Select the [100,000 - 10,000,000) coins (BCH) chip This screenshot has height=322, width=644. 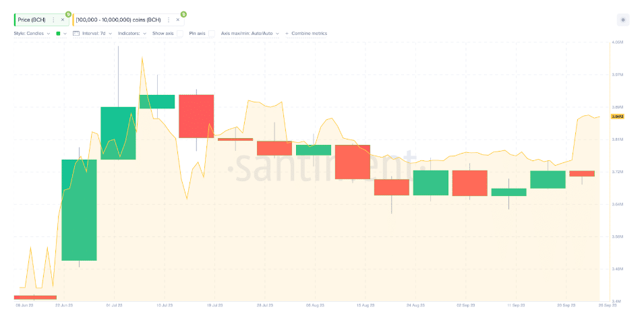(x=129, y=20)
